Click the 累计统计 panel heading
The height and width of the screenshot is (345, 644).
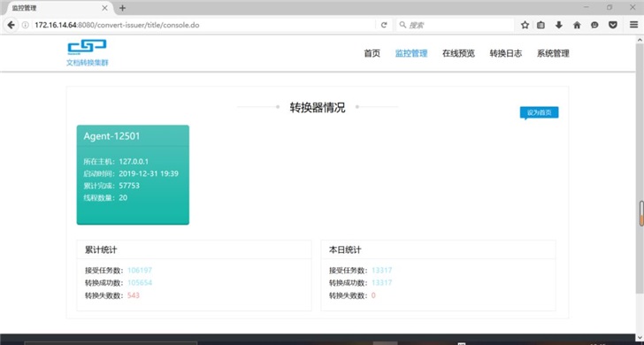pyautogui.click(x=101, y=249)
